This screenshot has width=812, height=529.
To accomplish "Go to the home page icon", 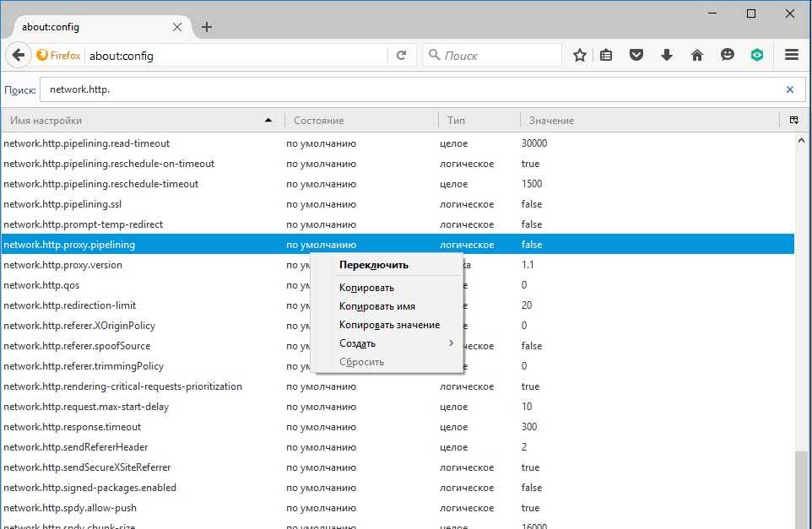I will [697, 56].
